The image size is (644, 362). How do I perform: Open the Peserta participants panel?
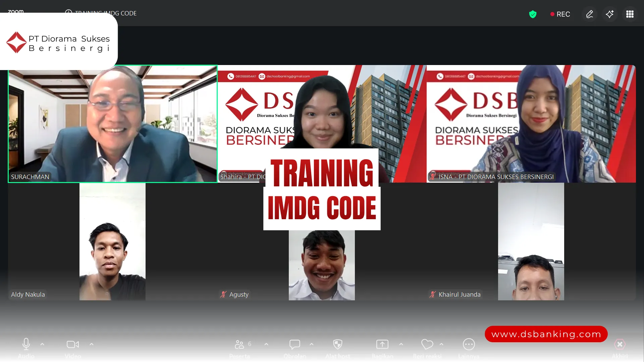tap(239, 344)
